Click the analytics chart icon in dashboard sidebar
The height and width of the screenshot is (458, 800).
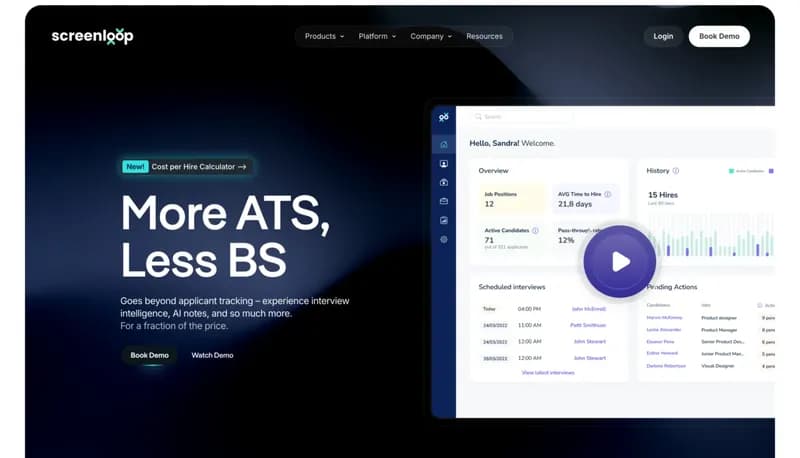(x=444, y=220)
